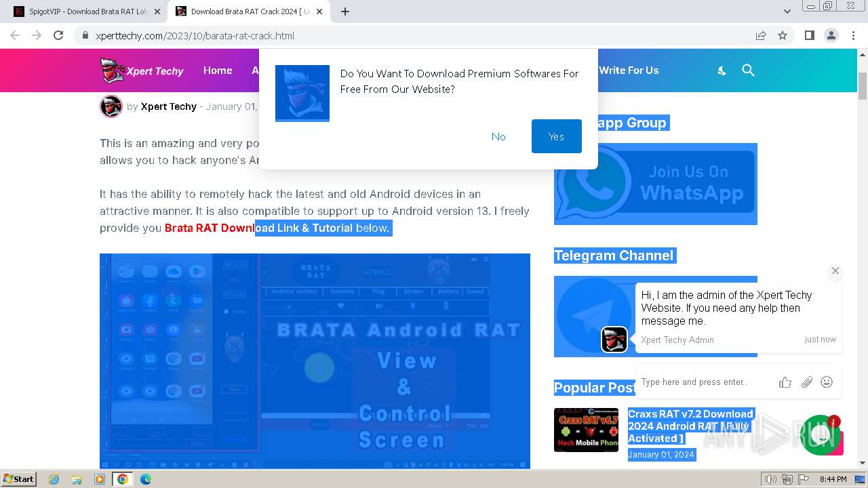The image size is (868, 488).
Task: Open File Explorer from taskbar
Action: coord(77,479)
